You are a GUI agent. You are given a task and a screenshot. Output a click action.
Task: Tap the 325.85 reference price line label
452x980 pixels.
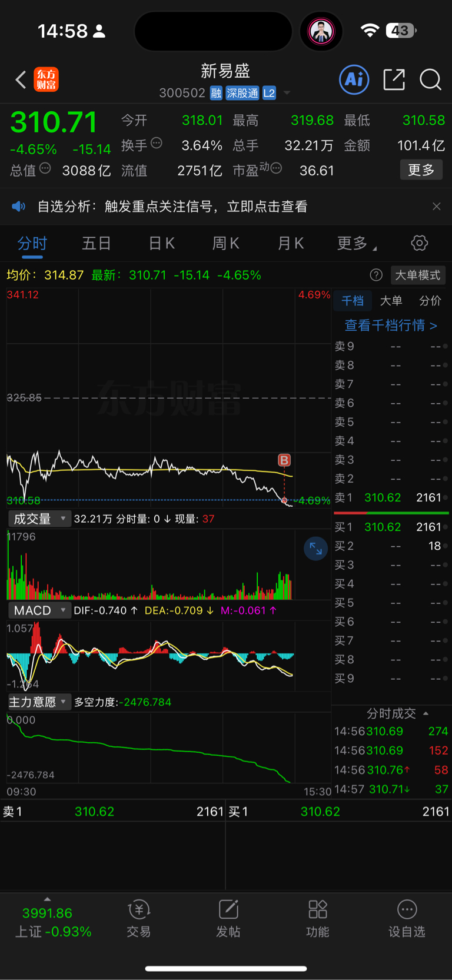pyautogui.click(x=24, y=398)
